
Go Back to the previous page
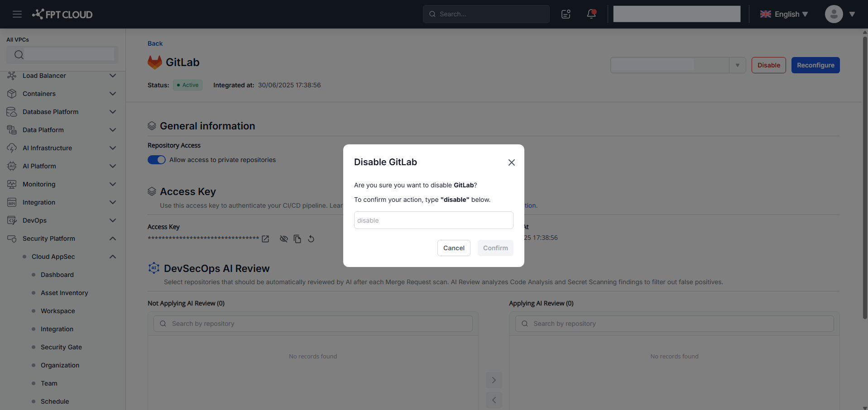(155, 43)
